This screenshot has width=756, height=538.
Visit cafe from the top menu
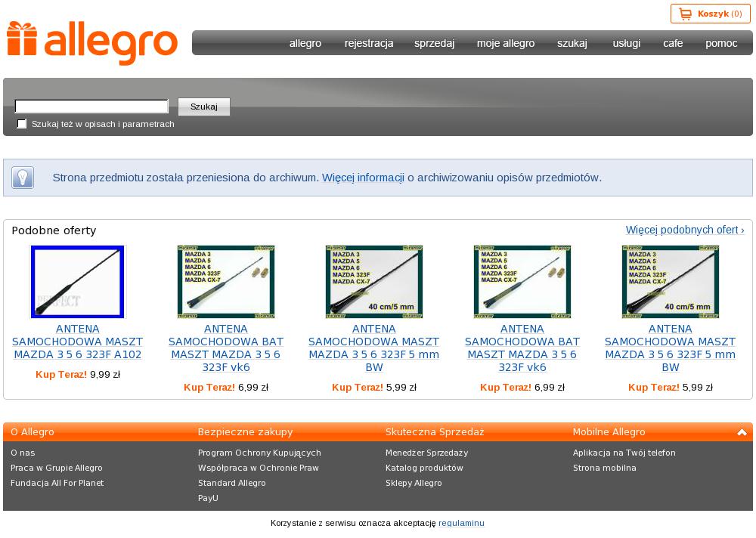coord(673,43)
